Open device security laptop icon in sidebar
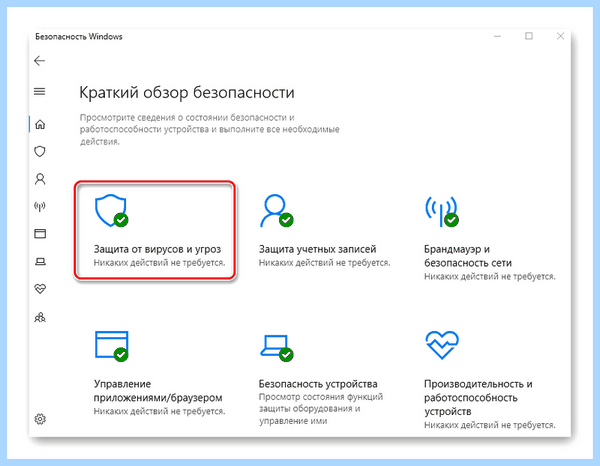 pos(40,261)
